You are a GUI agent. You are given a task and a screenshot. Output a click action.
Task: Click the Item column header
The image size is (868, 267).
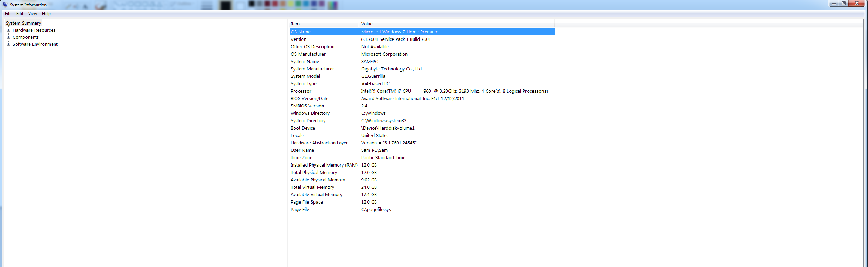click(324, 24)
